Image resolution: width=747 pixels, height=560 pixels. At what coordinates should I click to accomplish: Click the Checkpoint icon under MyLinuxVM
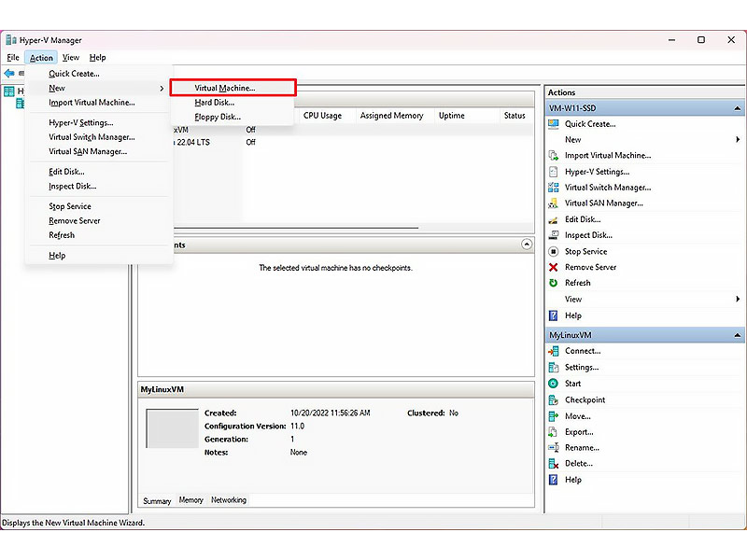553,400
